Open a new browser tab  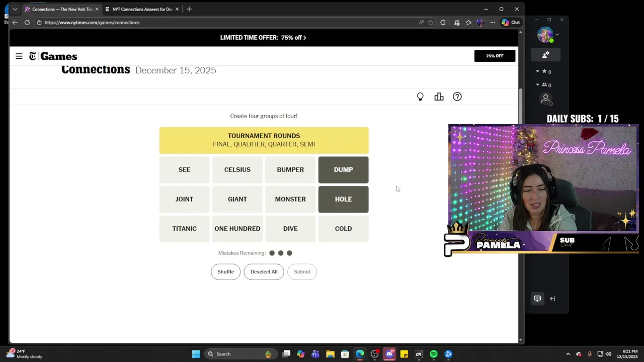(x=189, y=9)
